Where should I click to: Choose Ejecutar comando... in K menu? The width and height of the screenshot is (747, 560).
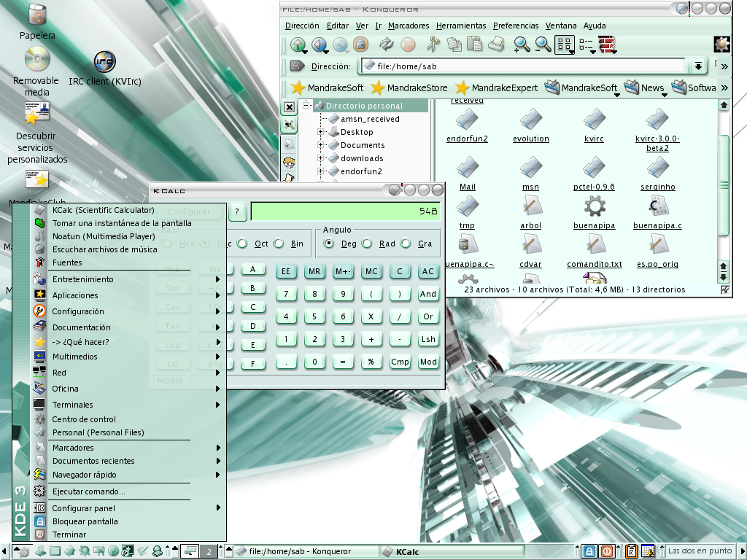click(x=127, y=491)
